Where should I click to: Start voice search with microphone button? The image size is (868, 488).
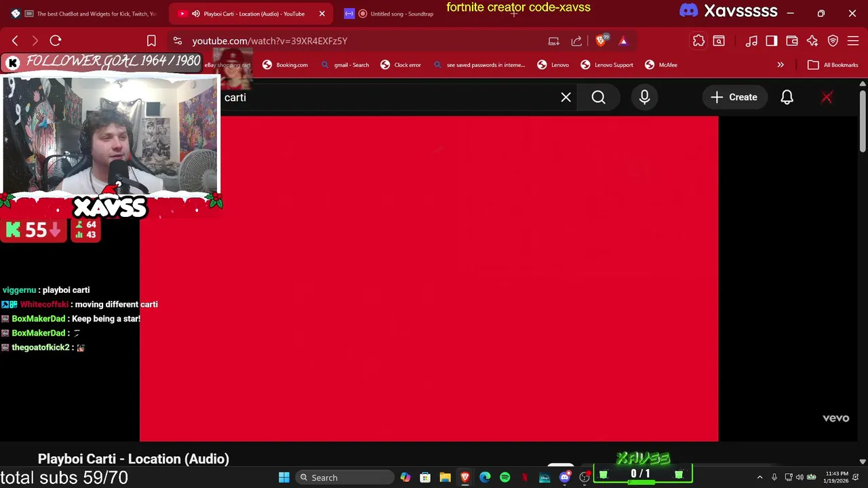[x=644, y=98]
